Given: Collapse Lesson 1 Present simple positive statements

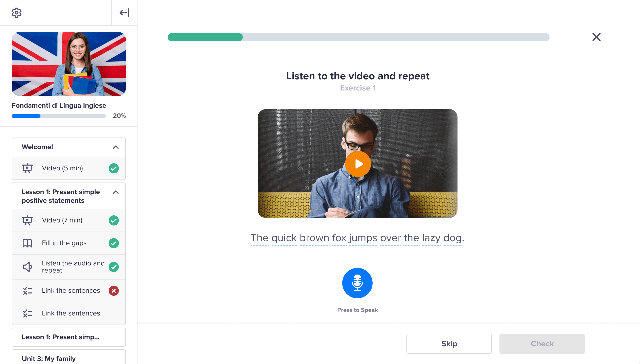Looking at the screenshot, I should point(116,192).
